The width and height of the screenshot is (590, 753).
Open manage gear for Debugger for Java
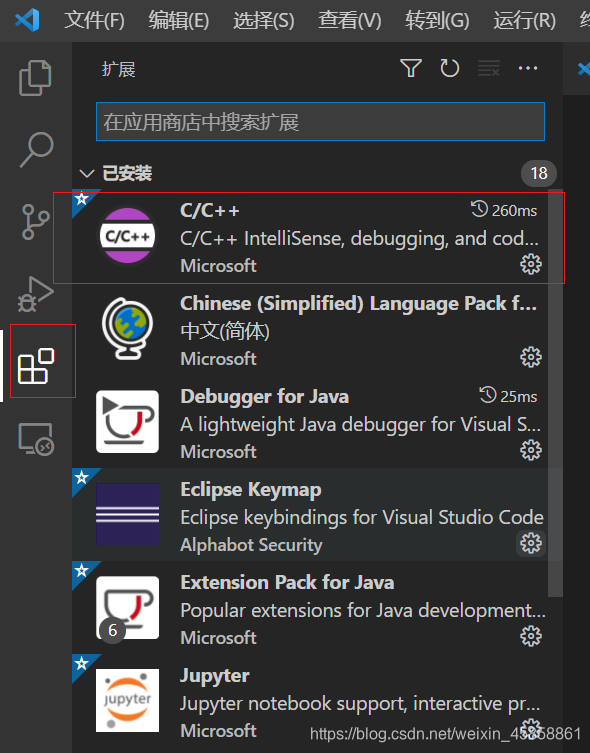pos(531,450)
